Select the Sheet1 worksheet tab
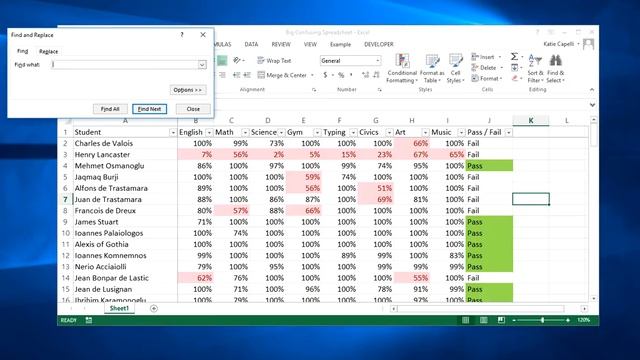This screenshot has width=640, height=360. click(119, 308)
